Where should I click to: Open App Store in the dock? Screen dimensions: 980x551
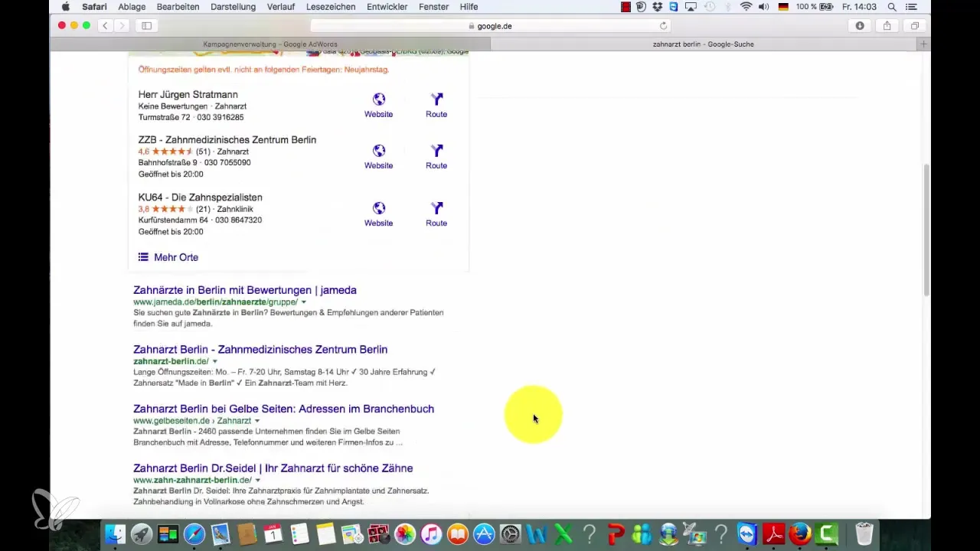(x=484, y=533)
